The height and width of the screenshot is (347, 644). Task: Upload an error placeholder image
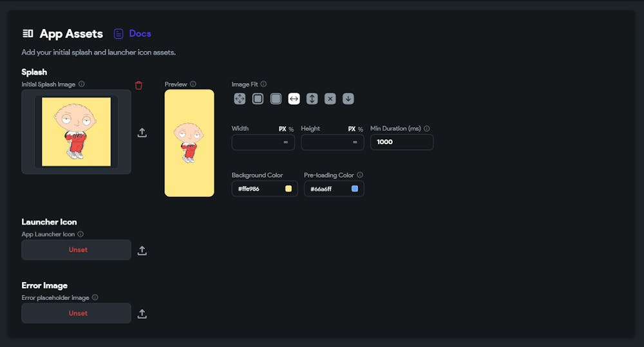pyautogui.click(x=142, y=314)
